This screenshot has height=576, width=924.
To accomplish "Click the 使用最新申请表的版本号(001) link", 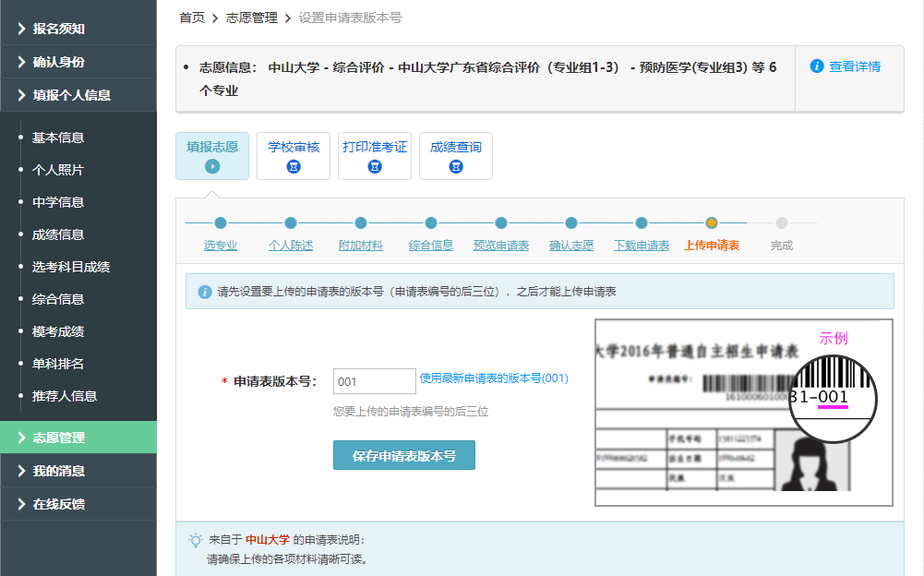I will pos(494,378).
